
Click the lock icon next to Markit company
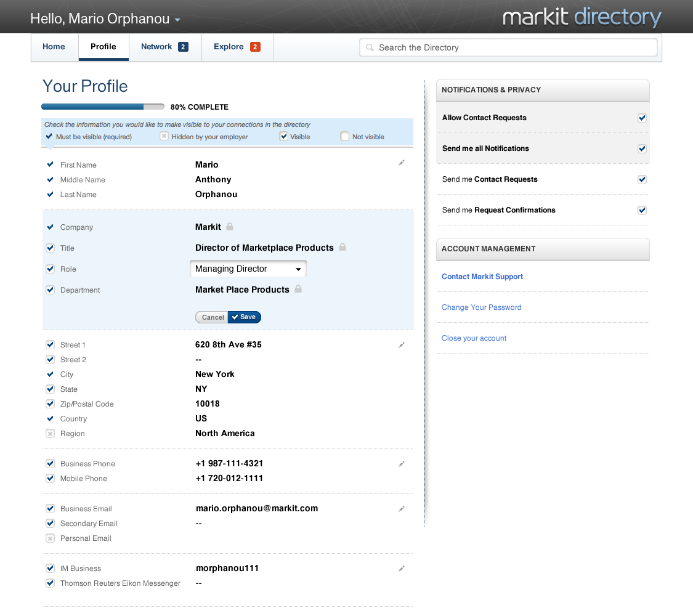tap(230, 227)
